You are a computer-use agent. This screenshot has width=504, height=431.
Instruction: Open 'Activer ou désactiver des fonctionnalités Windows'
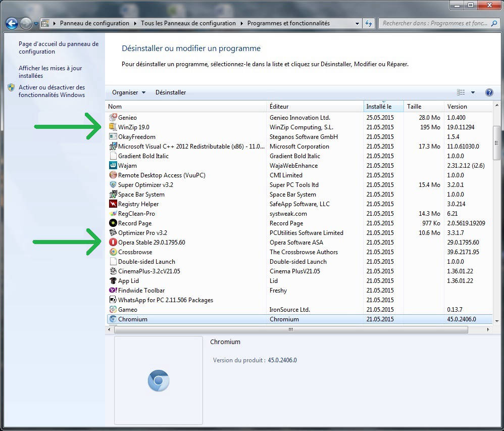(52, 91)
